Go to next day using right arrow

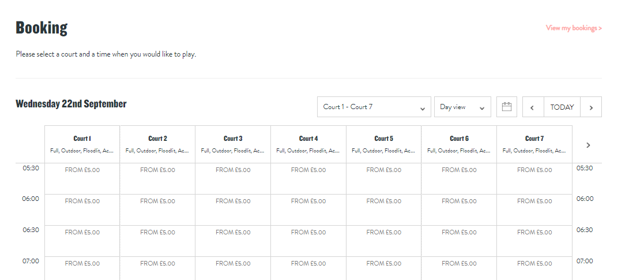(x=591, y=107)
